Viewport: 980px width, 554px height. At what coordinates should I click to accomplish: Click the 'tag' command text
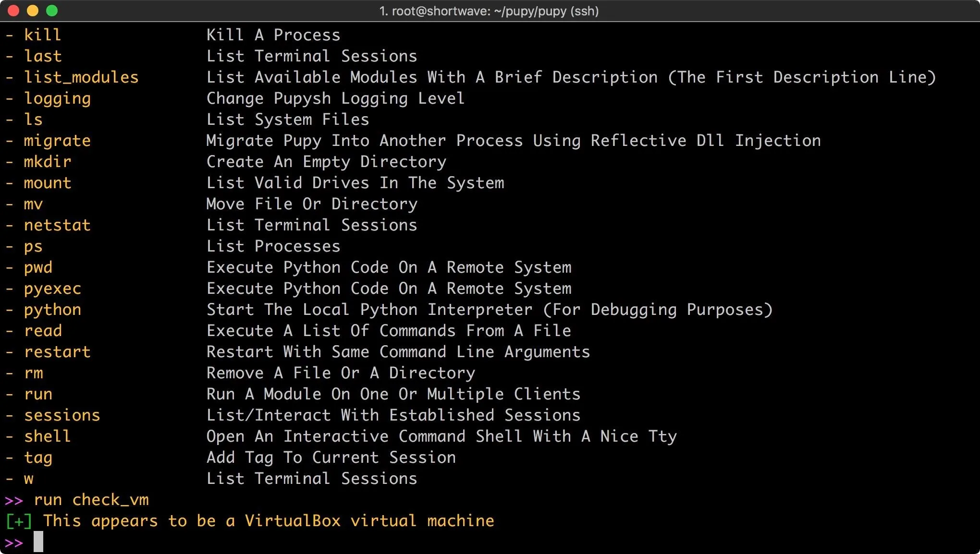pos(38,458)
